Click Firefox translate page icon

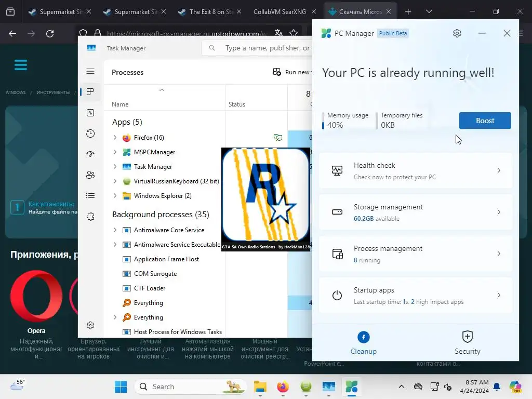point(278,33)
